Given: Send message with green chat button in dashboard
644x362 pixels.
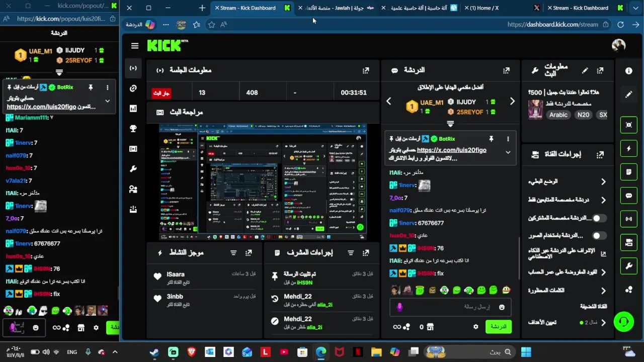Looking at the screenshot, I should (498, 327).
